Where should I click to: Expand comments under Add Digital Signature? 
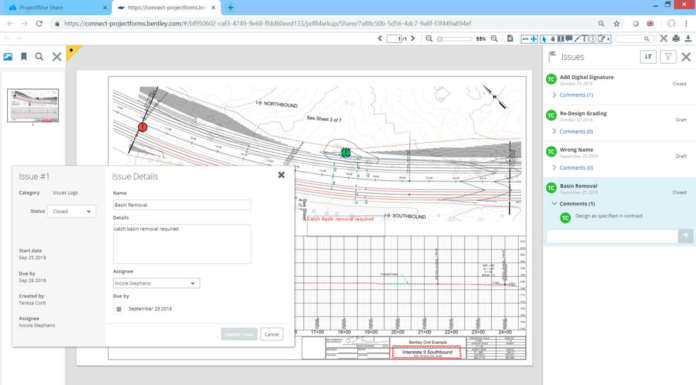554,95
